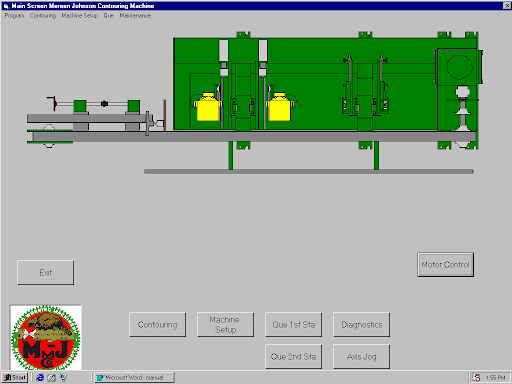
Task: Click the Machine Setup button
Action: tap(225, 325)
